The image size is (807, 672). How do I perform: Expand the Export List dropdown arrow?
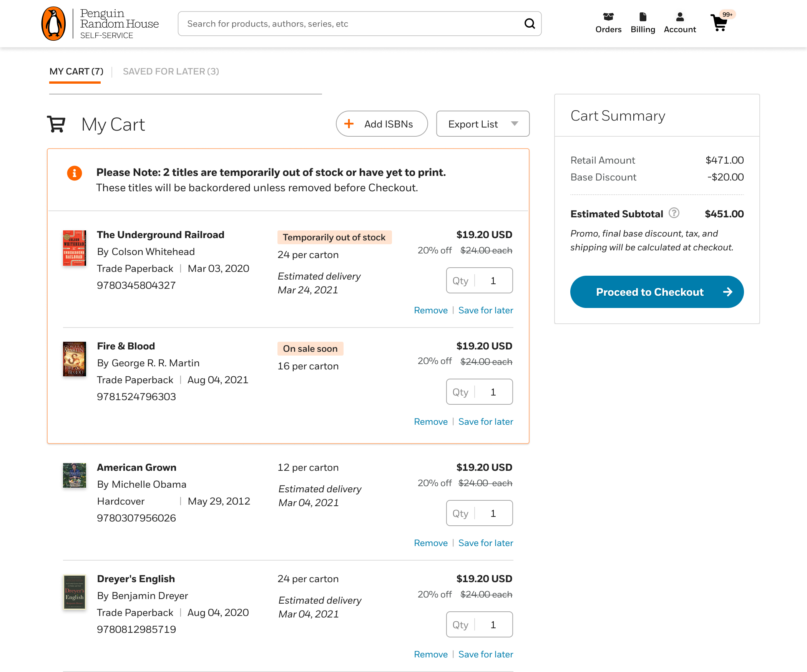click(x=515, y=124)
